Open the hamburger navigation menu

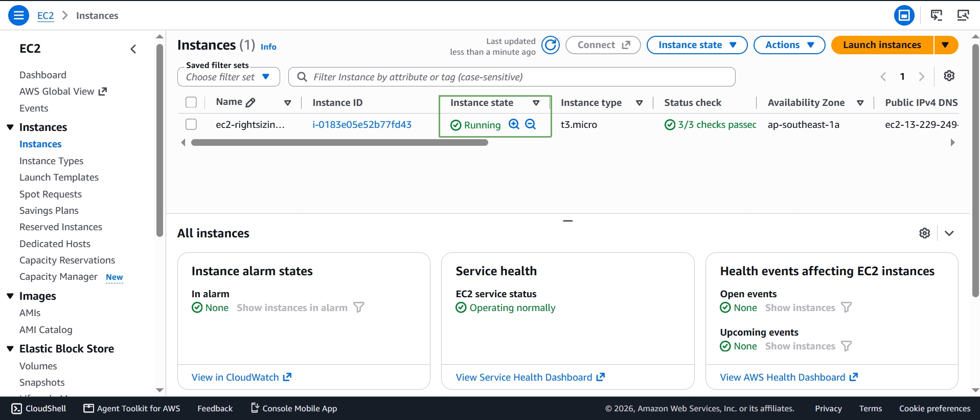click(18, 15)
